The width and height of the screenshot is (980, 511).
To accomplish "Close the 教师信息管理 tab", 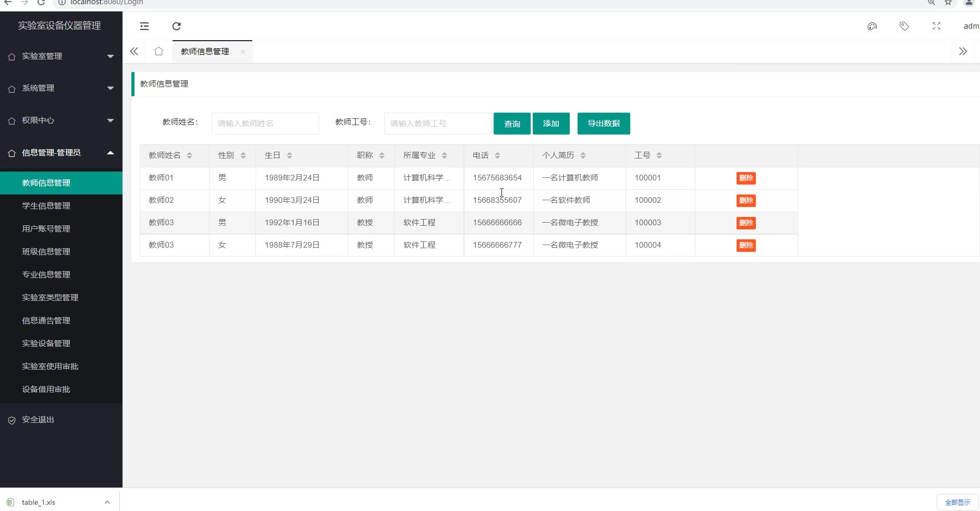I will point(243,52).
